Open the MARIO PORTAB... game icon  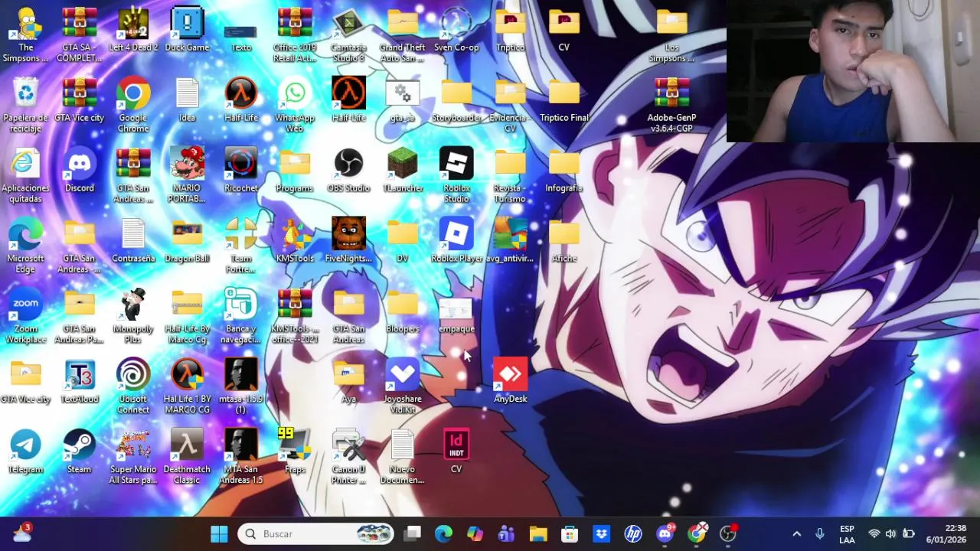pos(187,176)
